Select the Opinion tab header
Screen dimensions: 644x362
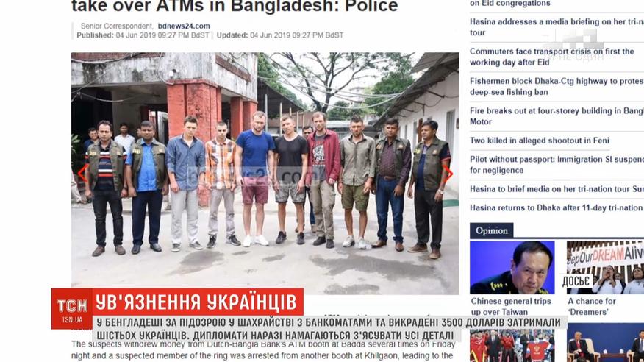[492, 230]
